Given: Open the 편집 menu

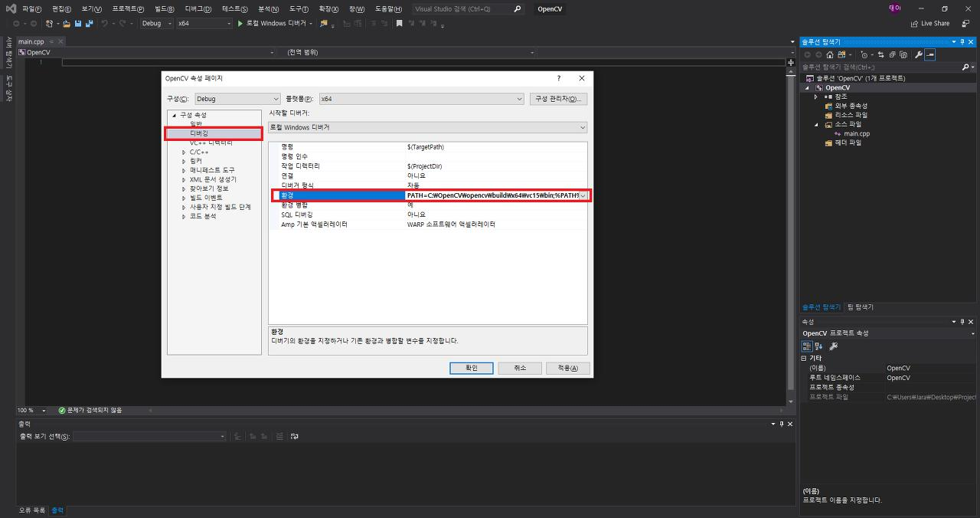Looking at the screenshot, I should coord(61,9).
